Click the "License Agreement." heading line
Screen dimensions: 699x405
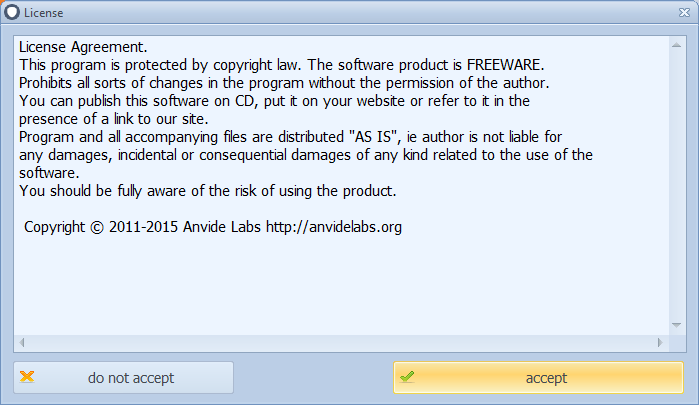pyautogui.click(x=84, y=47)
